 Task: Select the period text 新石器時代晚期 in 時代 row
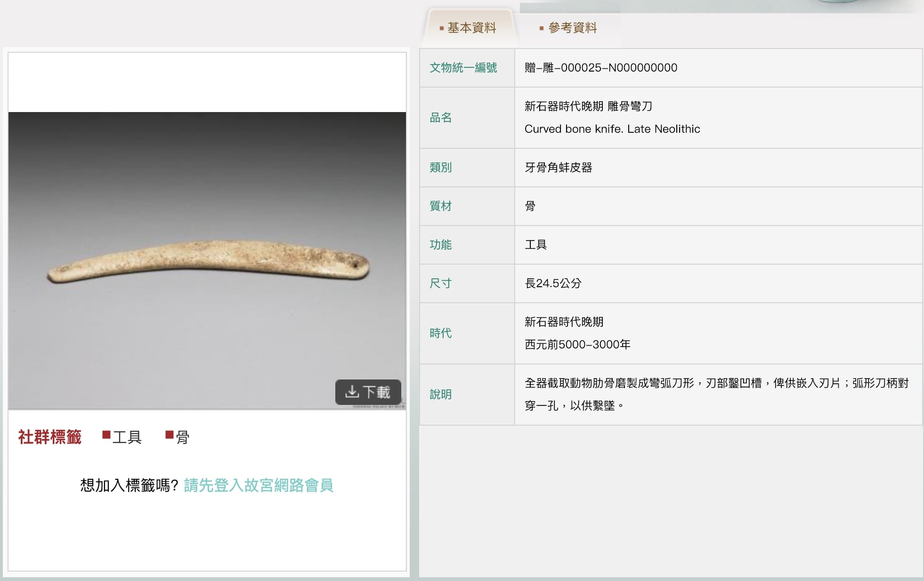click(564, 322)
